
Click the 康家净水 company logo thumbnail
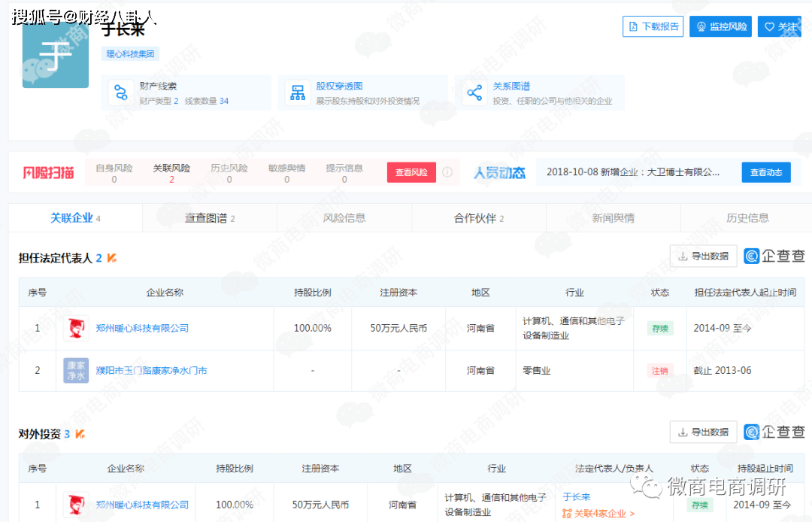tap(76, 371)
